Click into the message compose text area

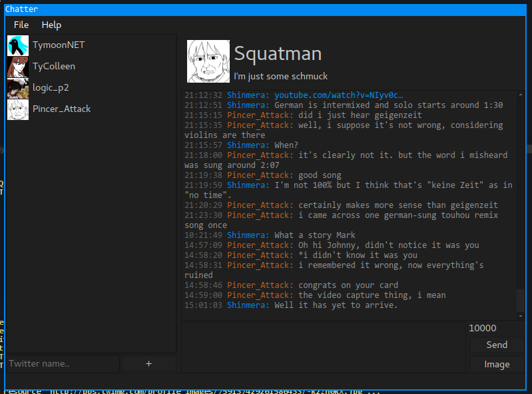[323, 347]
